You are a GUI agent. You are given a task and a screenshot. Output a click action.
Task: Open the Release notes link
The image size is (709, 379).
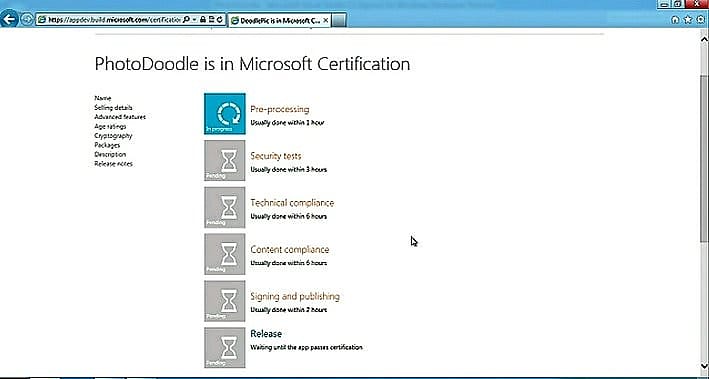(113, 164)
